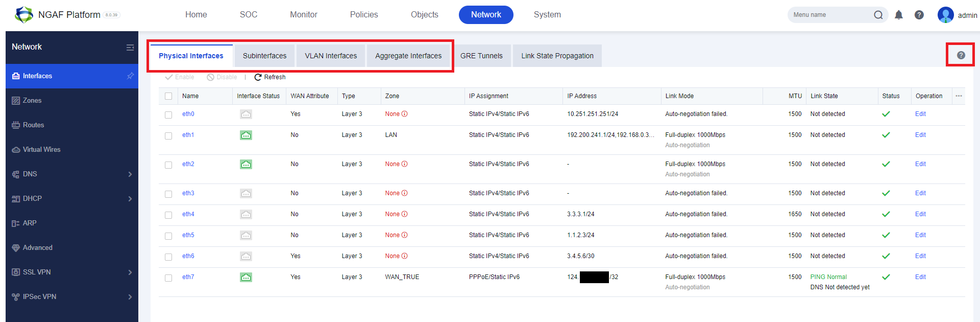Collapse the Network sidebar menu icon
This screenshot has height=322, width=980.
130,47
